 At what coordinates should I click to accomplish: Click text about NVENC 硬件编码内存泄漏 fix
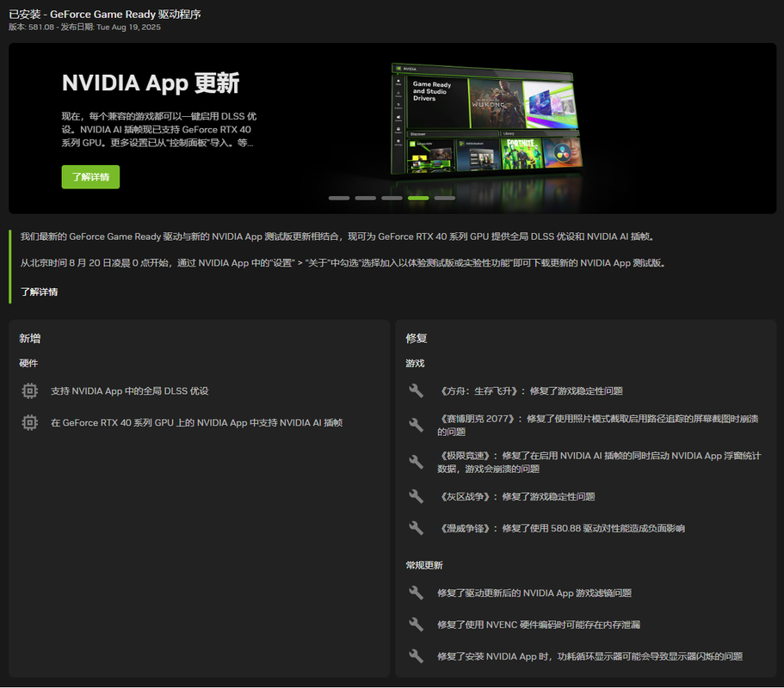[539, 624]
